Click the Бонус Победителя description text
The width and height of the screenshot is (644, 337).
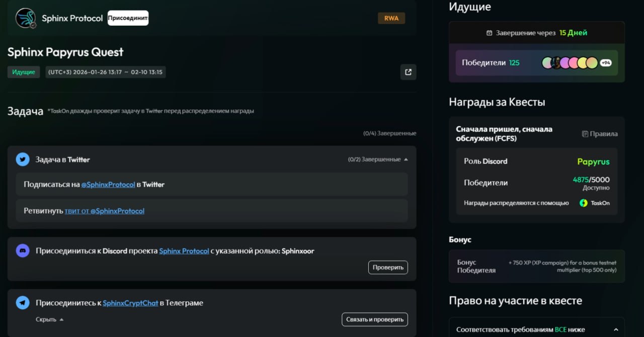pyautogui.click(x=562, y=267)
